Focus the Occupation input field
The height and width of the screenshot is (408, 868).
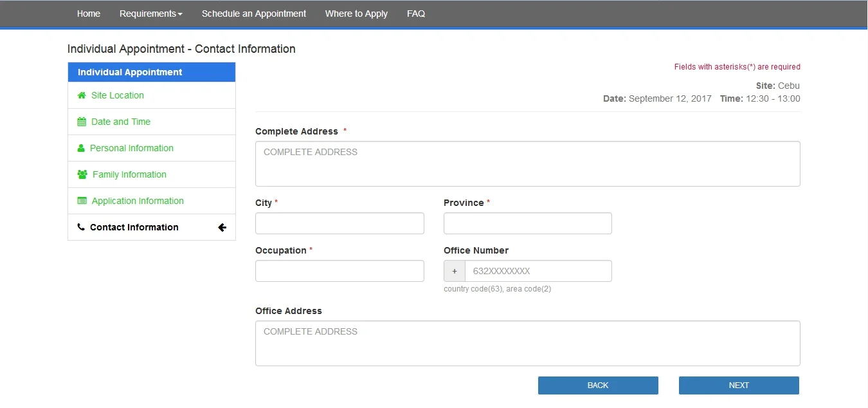[339, 271]
